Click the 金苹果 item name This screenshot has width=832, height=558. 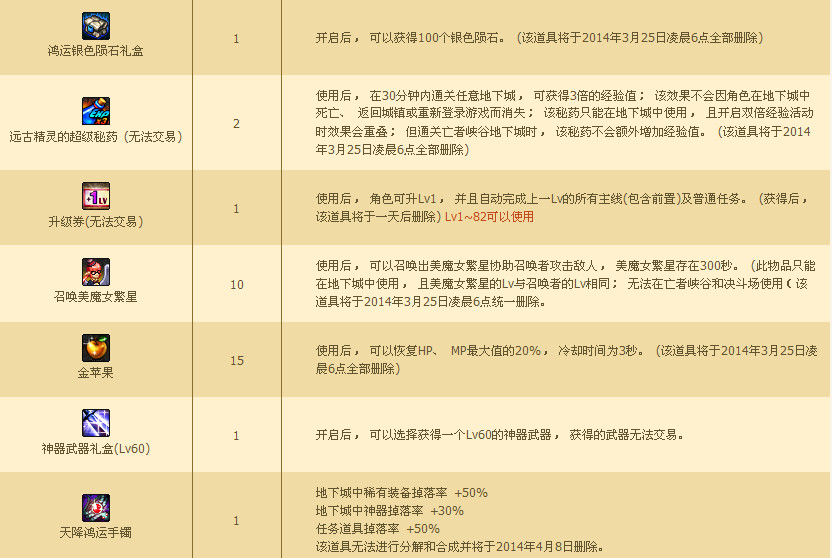(x=96, y=373)
